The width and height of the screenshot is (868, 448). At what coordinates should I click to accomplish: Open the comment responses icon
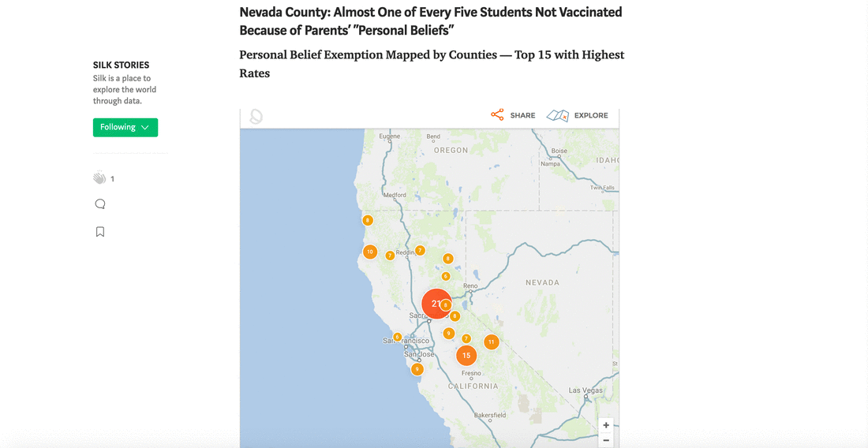tap(100, 204)
